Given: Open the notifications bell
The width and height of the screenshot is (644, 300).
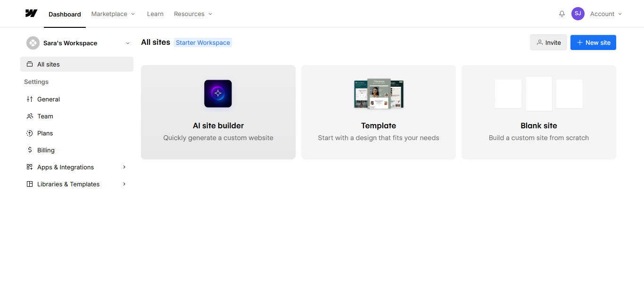Looking at the screenshot, I should (562, 14).
